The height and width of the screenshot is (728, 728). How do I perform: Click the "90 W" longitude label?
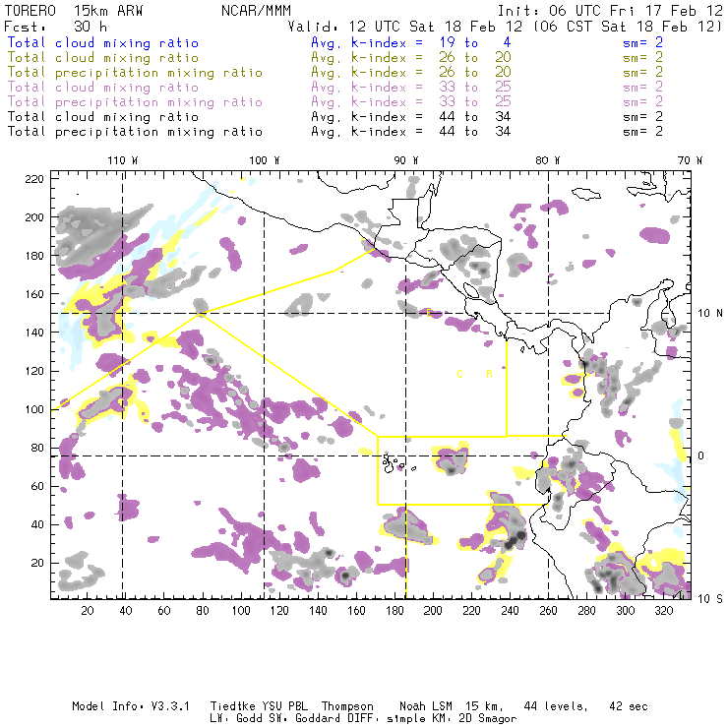[x=406, y=160]
